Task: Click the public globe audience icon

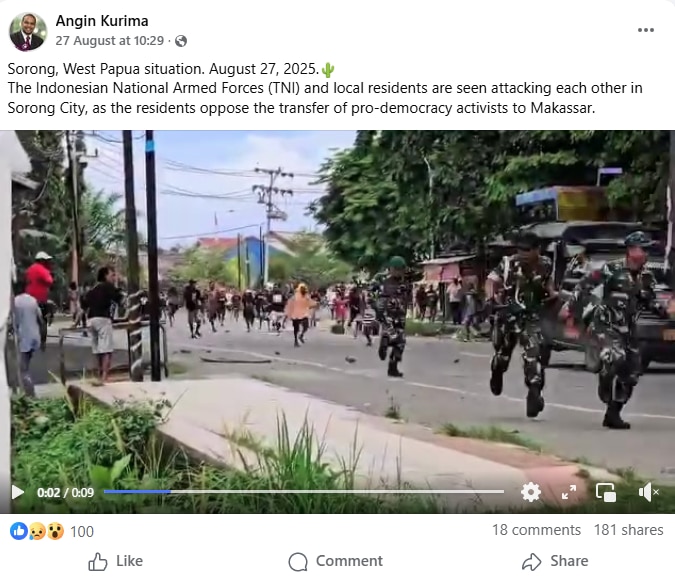Action: (181, 41)
